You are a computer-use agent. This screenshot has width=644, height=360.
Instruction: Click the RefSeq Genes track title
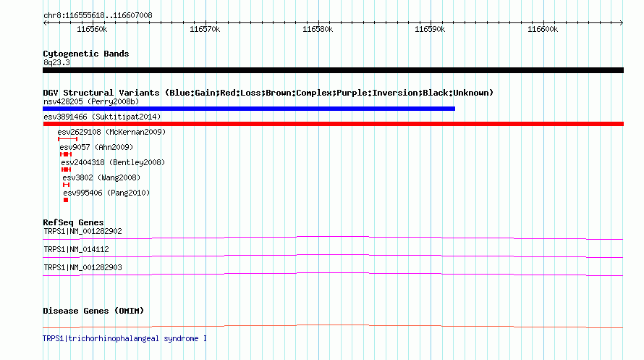tap(73, 222)
